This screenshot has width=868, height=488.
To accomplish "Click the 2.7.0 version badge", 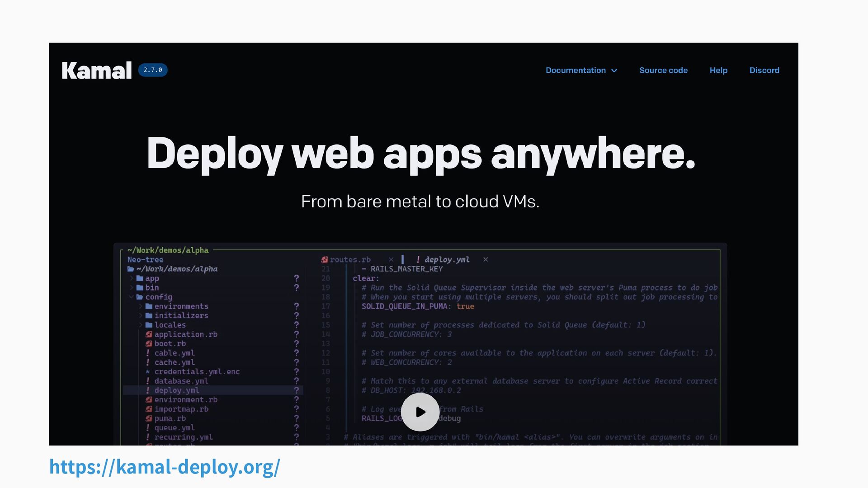I will (x=153, y=70).
